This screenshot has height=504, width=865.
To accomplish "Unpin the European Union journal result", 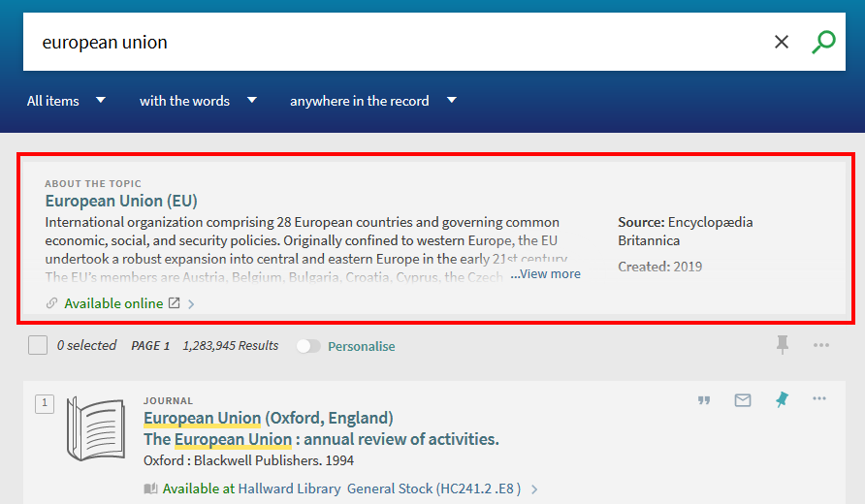I will coord(782,400).
